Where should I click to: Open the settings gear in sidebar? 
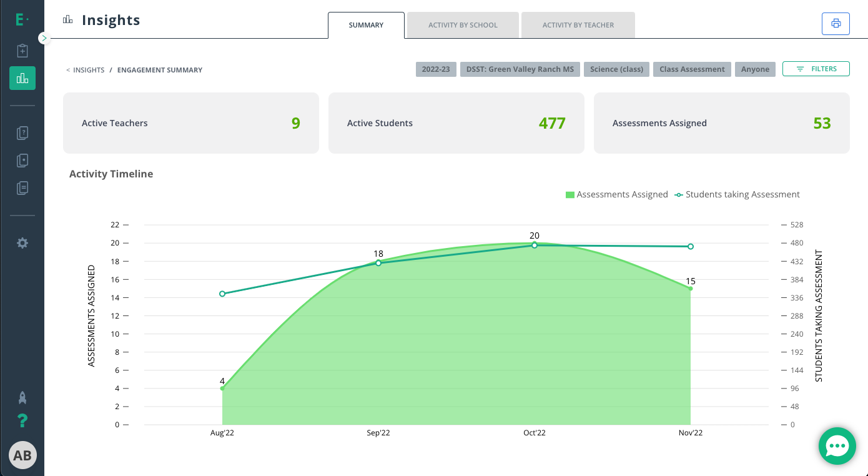point(22,243)
